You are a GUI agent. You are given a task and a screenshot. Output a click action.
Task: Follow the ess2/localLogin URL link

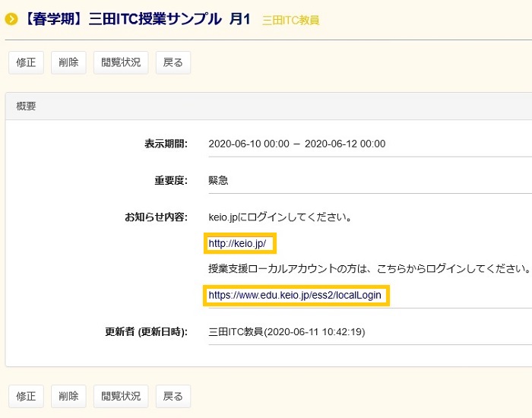pyautogui.click(x=296, y=295)
